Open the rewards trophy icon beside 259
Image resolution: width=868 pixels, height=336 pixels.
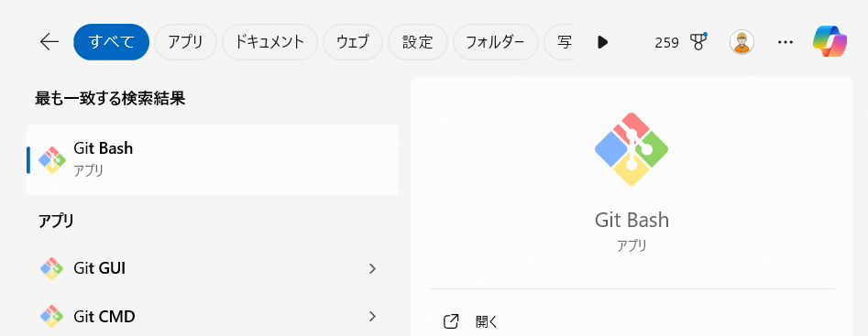(698, 42)
